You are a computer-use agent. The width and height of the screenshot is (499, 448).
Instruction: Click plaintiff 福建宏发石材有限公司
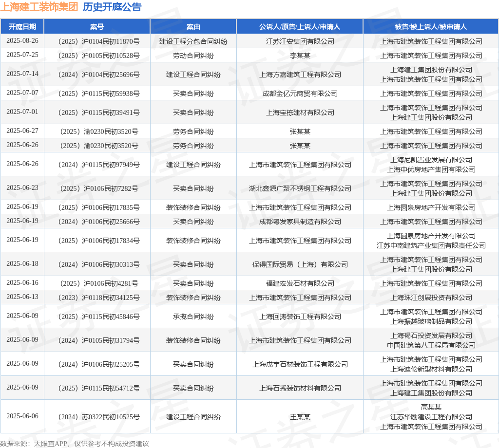click(300, 283)
